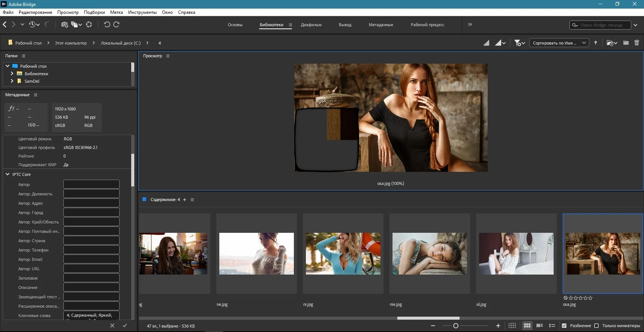Enable Только миниатюры checkbox
644x332 pixels.
click(596, 326)
